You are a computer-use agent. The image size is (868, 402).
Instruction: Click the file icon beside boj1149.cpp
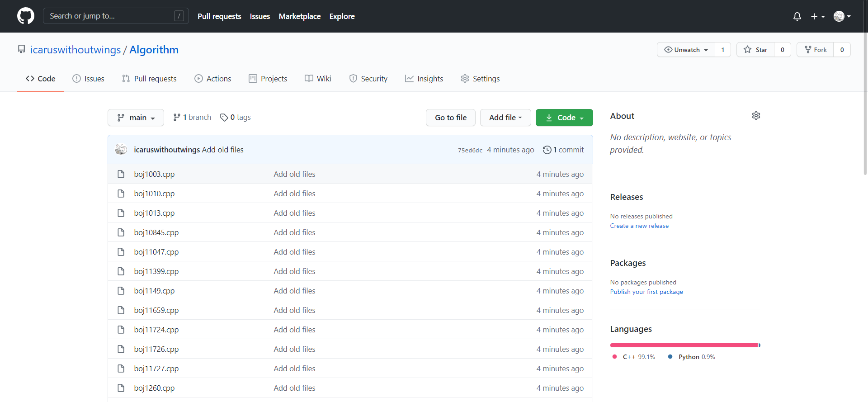(121, 291)
